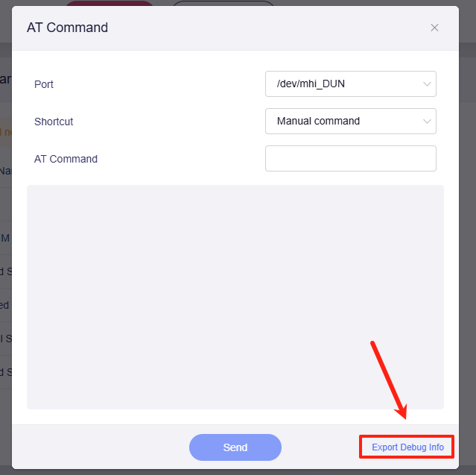The image size is (476, 475).
Task: Close the AT Command dialog
Action: [x=435, y=28]
